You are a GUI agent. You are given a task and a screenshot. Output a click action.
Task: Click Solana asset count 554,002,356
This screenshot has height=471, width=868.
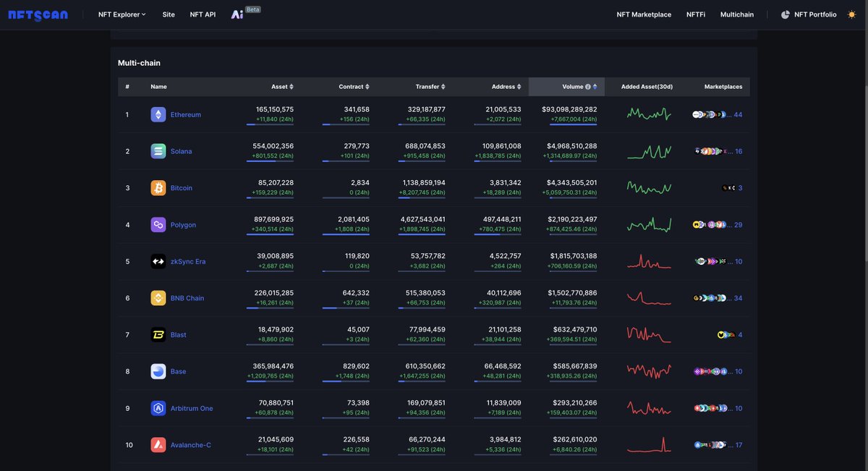click(x=273, y=146)
